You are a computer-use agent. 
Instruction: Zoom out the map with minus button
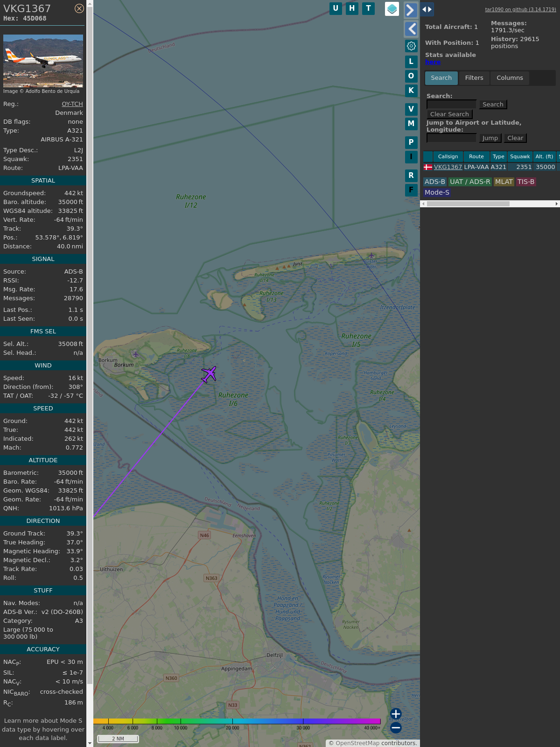coord(396,727)
